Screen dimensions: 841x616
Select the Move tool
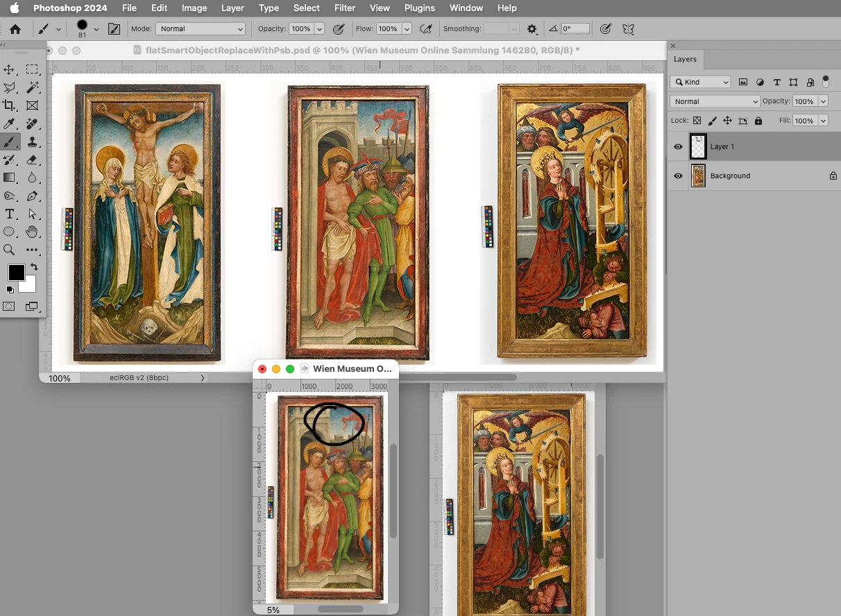(10, 69)
